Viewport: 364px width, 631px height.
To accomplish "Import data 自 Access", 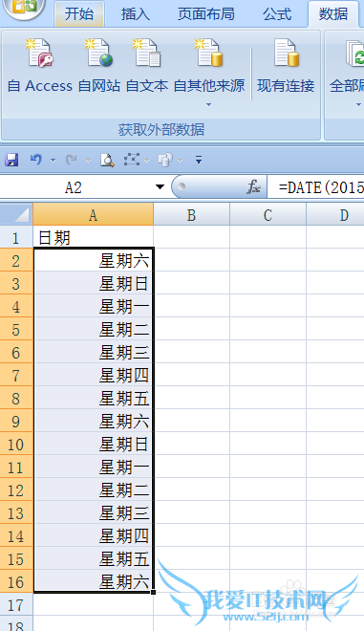I will (x=40, y=67).
